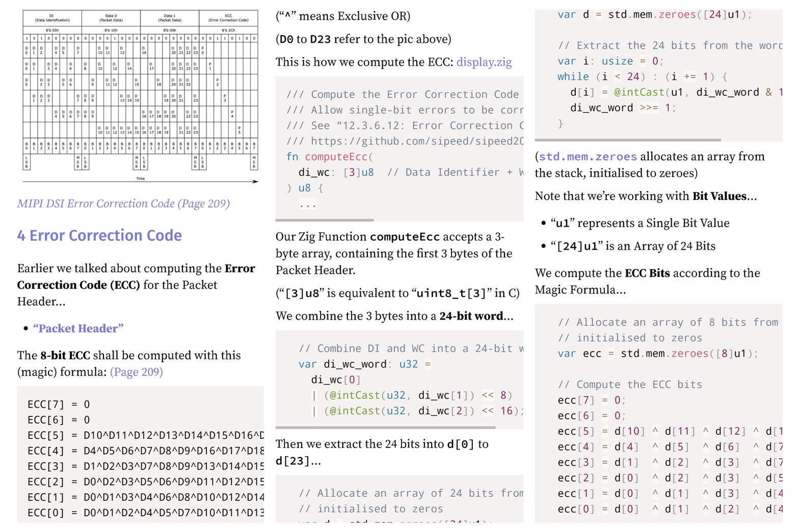Click the ECC[0] line in the formula block
This screenshot has height=532, width=799.
coord(145,513)
